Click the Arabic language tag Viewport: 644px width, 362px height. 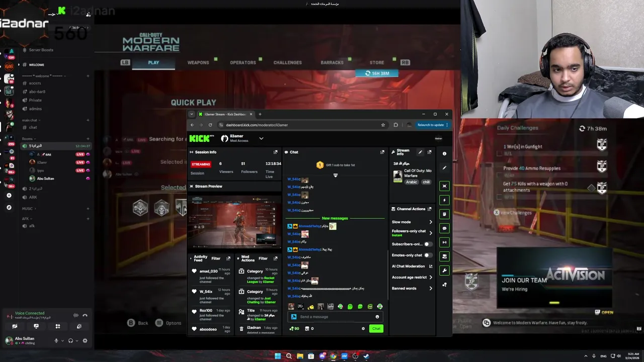click(412, 182)
